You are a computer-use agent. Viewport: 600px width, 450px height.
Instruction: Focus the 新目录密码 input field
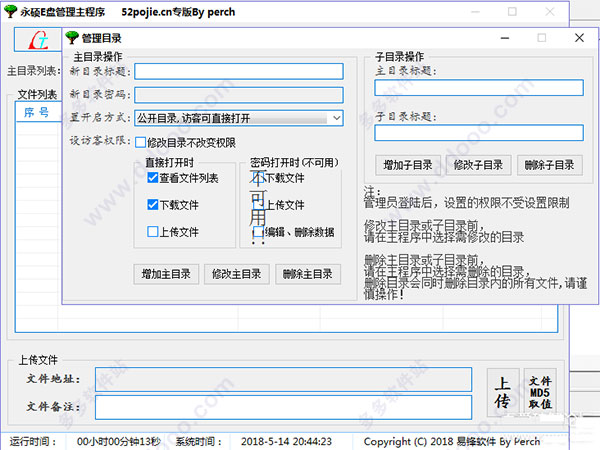tap(239, 95)
